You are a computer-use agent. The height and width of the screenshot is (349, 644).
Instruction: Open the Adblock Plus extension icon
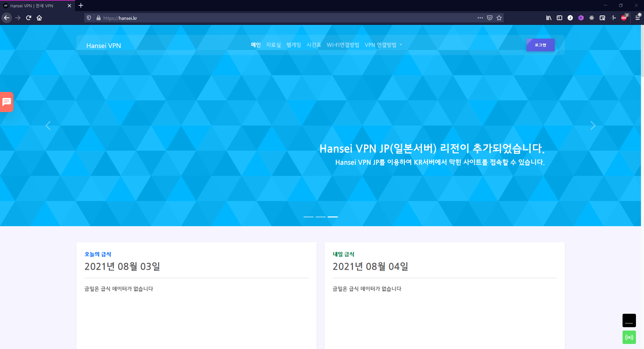(624, 18)
